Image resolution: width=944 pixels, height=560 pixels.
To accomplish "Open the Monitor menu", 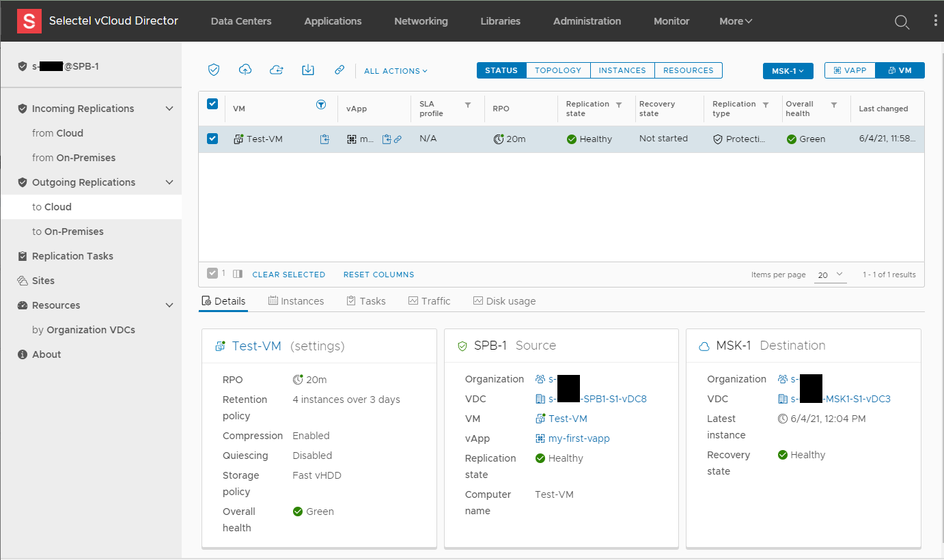I will (x=671, y=21).
